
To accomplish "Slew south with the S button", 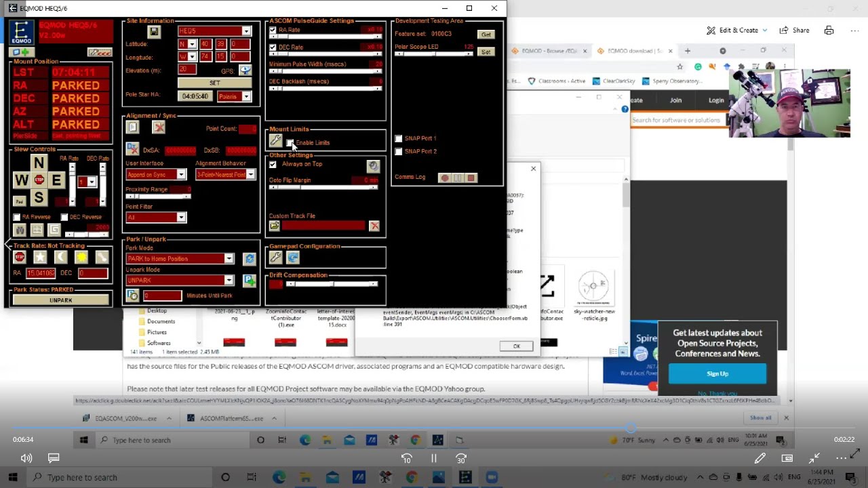I will point(39,198).
